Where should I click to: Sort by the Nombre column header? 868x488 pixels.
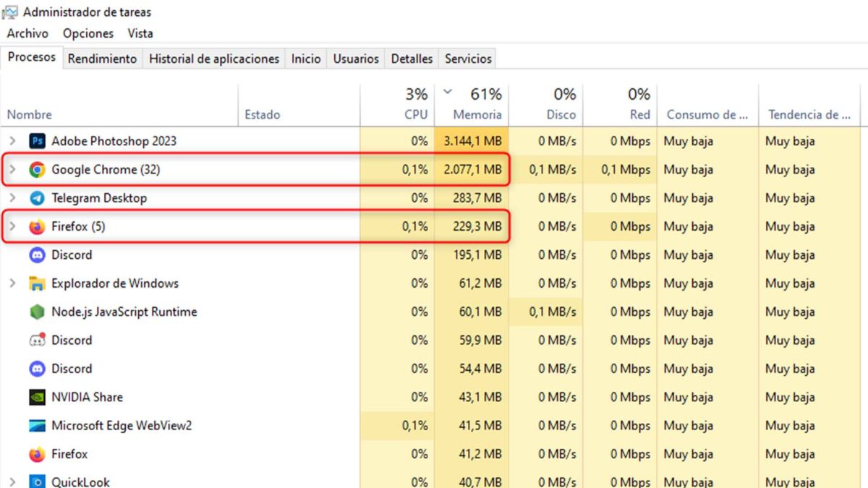119,106
